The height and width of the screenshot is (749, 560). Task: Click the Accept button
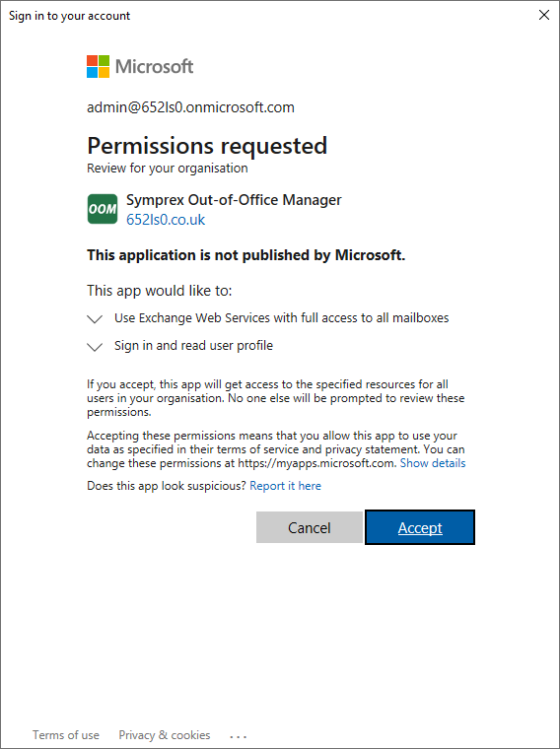(420, 527)
